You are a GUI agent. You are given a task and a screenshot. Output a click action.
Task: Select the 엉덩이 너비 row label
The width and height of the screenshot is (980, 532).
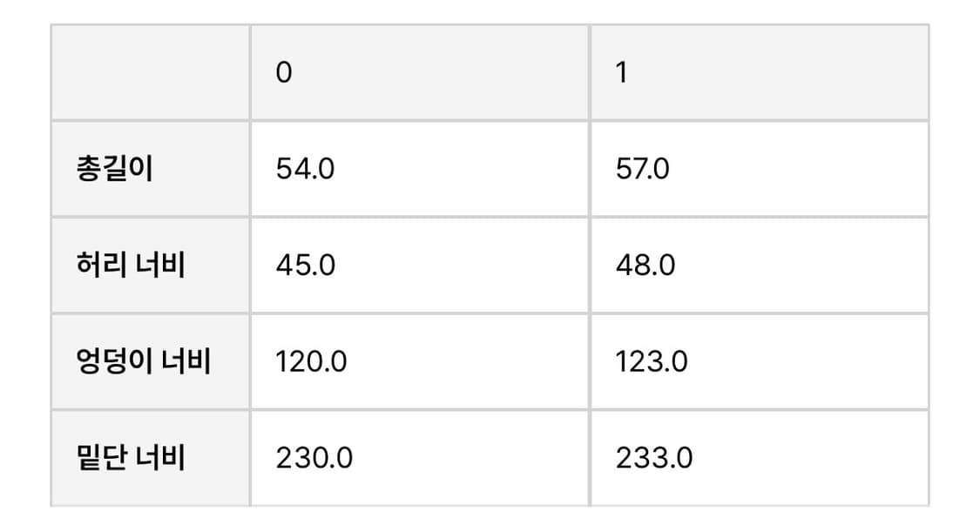coord(144,360)
